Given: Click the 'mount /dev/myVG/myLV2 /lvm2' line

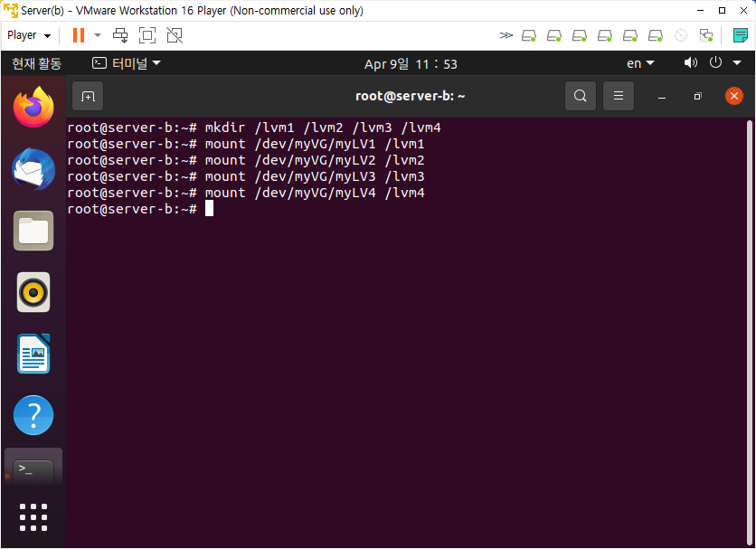Looking at the screenshot, I should click(246, 161).
